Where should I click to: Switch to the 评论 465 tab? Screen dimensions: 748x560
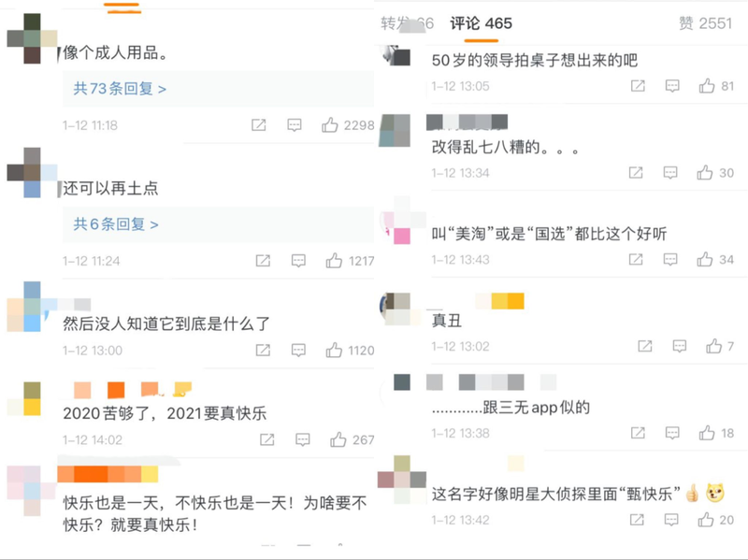click(481, 23)
